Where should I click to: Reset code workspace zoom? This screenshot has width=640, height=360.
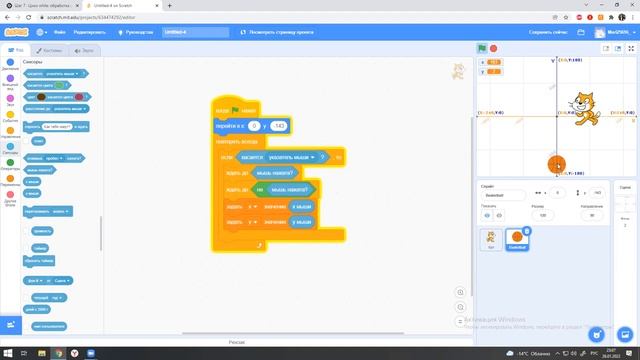[x=460, y=322]
